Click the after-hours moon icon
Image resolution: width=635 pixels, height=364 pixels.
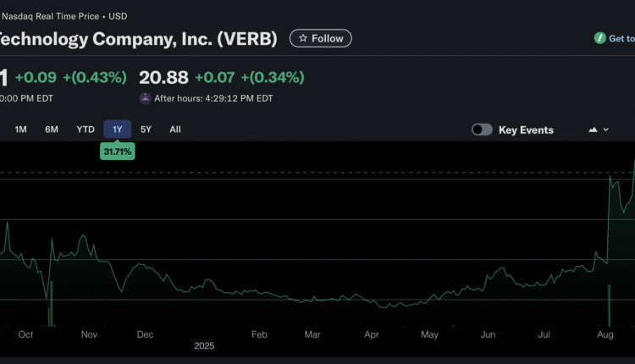[146, 98]
